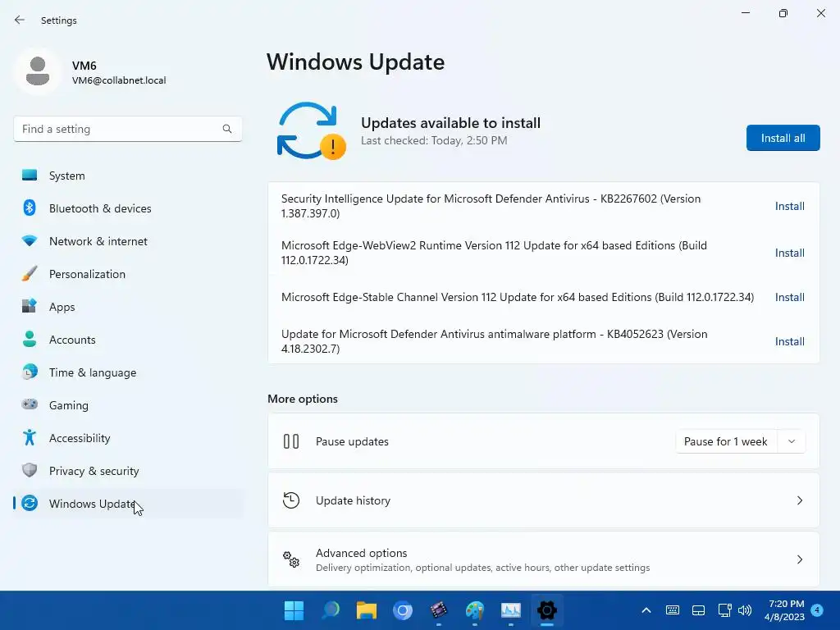Click Delivery optimization description under Advanced options
840x630 pixels.
[482, 568]
